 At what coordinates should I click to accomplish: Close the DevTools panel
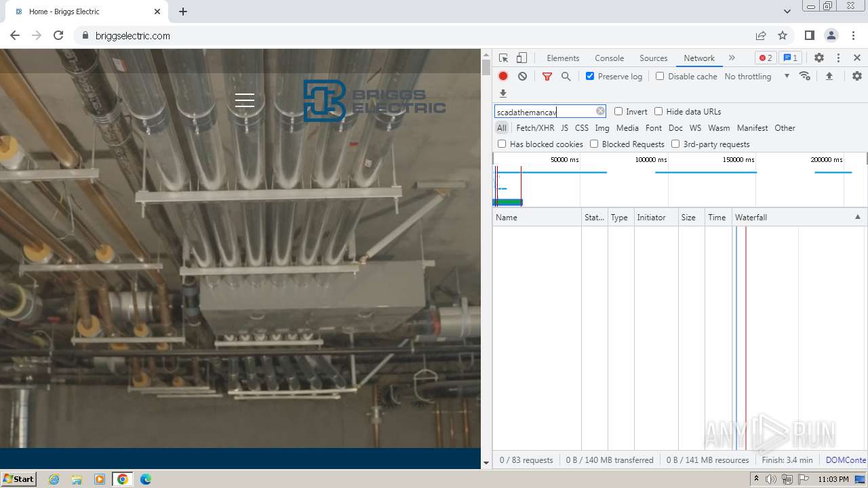tap(857, 58)
